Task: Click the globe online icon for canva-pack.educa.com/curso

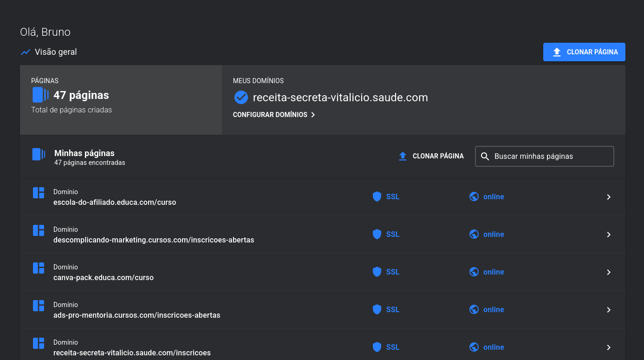Action: tap(474, 272)
